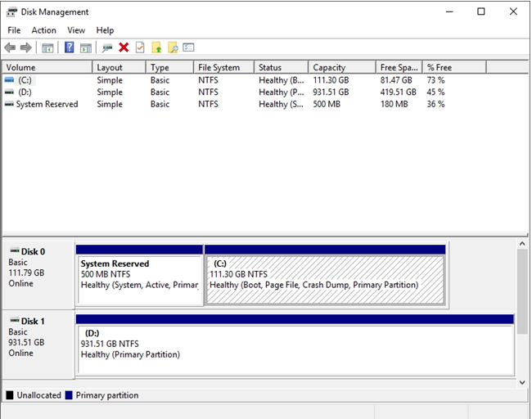The width and height of the screenshot is (532, 419).
Task: Open the Action menu
Action: click(43, 30)
